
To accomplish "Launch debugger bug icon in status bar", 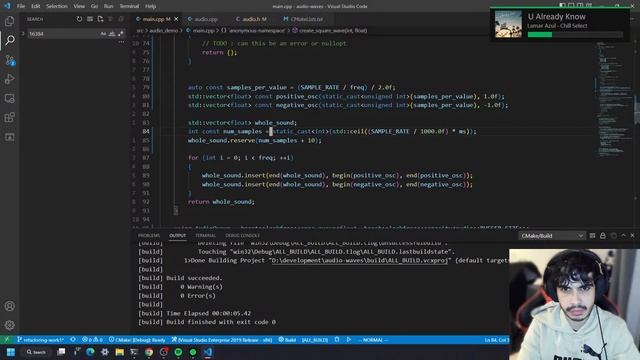I will [x=337, y=340].
